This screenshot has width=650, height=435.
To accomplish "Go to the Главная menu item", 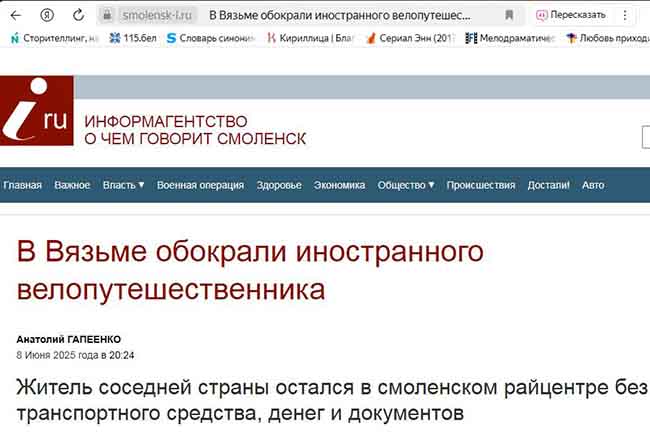I will pos(22,185).
